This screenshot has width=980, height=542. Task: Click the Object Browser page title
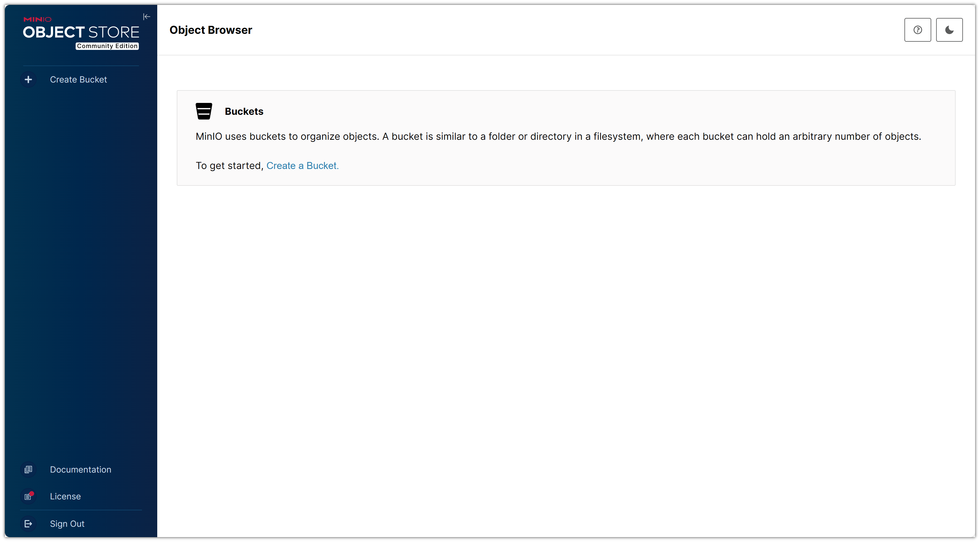[x=211, y=30]
